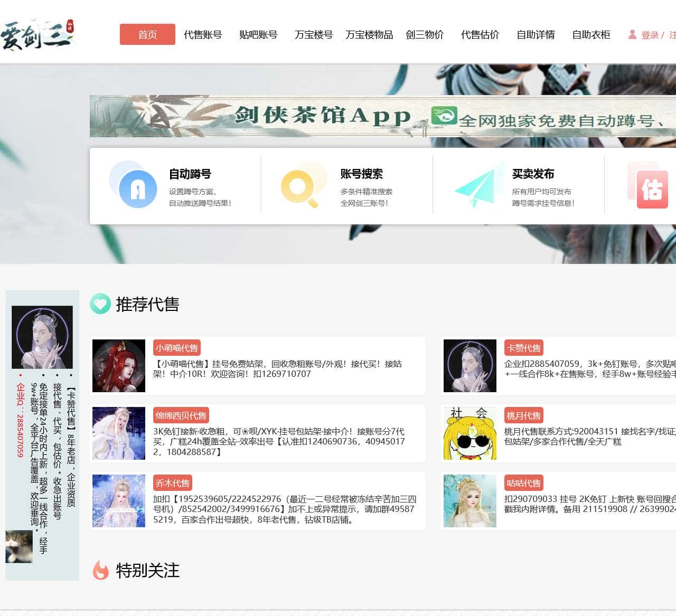Open the 卡赞代售 tag
This screenshot has height=616, width=676.
pyautogui.click(x=524, y=348)
